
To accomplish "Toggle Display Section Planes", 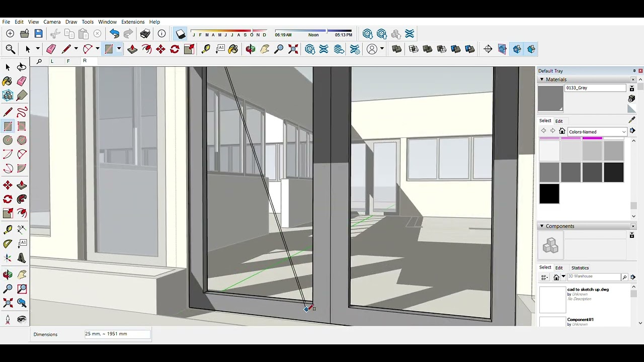I will (x=502, y=49).
